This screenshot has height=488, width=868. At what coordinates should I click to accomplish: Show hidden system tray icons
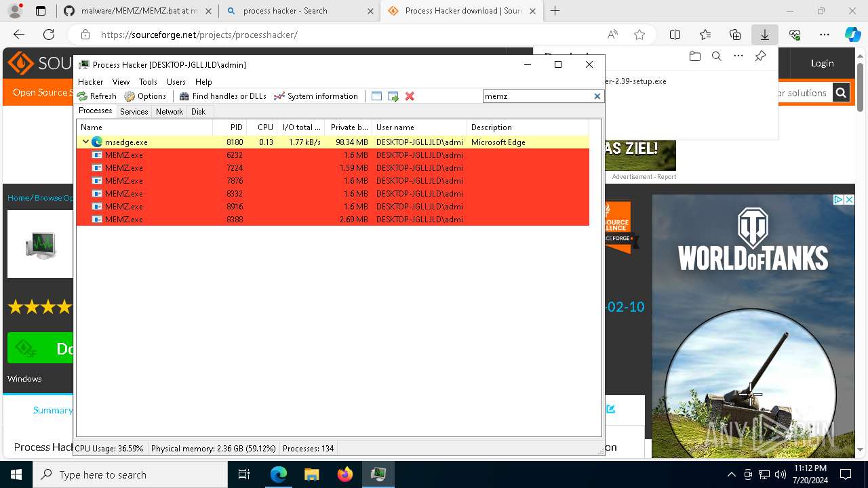click(x=731, y=474)
